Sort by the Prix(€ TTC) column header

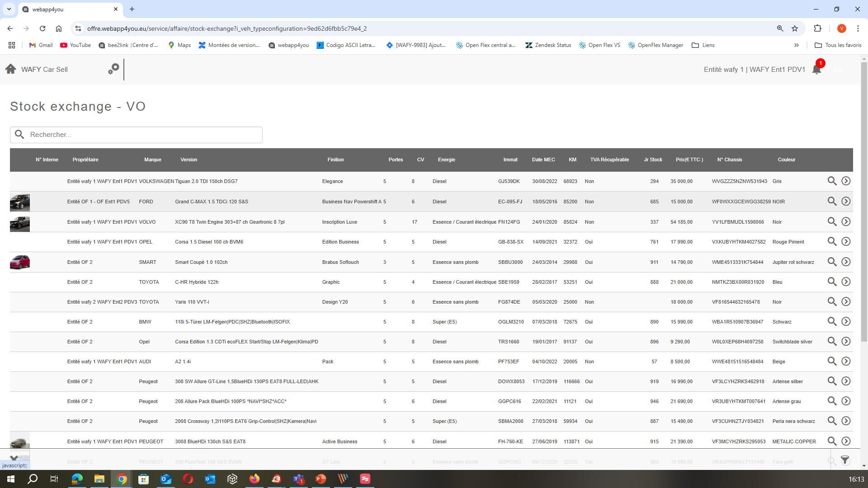coord(689,160)
